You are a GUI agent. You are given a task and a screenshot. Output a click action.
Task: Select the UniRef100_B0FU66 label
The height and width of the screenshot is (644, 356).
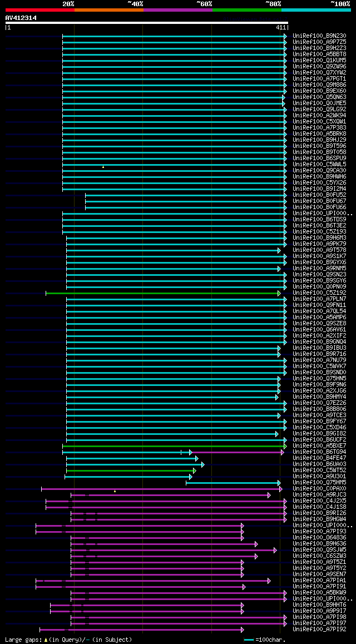click(319, 207)
